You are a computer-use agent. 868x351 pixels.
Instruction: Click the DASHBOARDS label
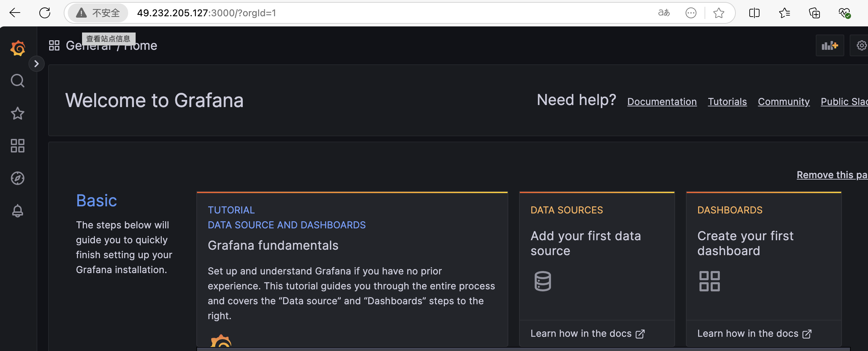click(x=730, y=210)
